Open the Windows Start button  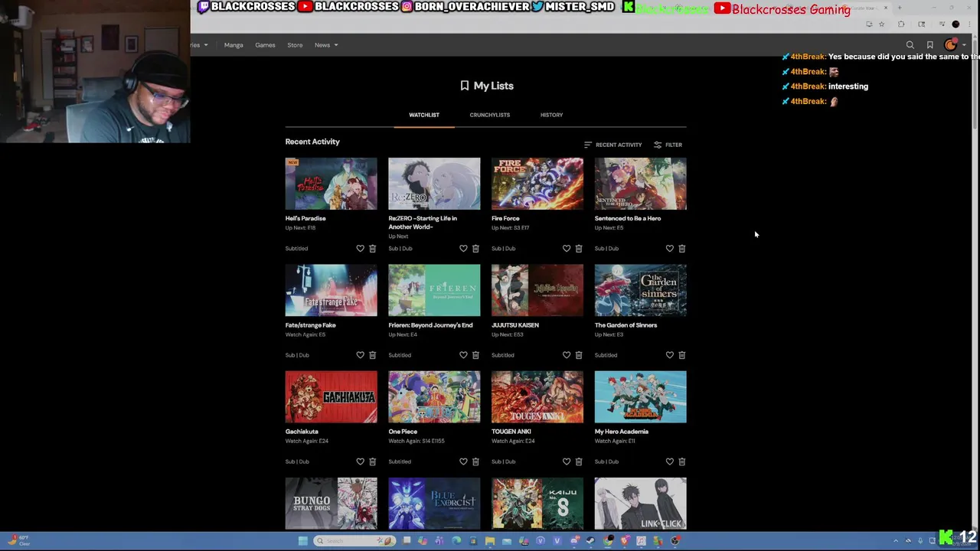[303, 541]
